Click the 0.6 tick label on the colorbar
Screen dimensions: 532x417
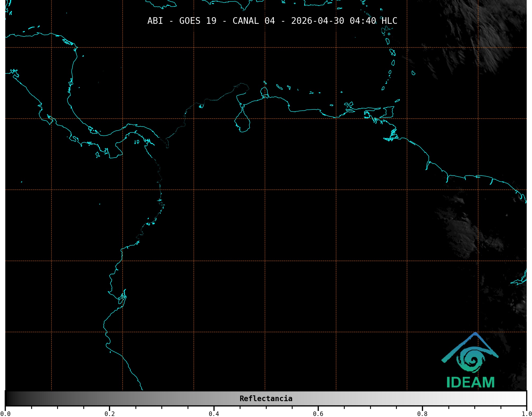click(318, 414)
